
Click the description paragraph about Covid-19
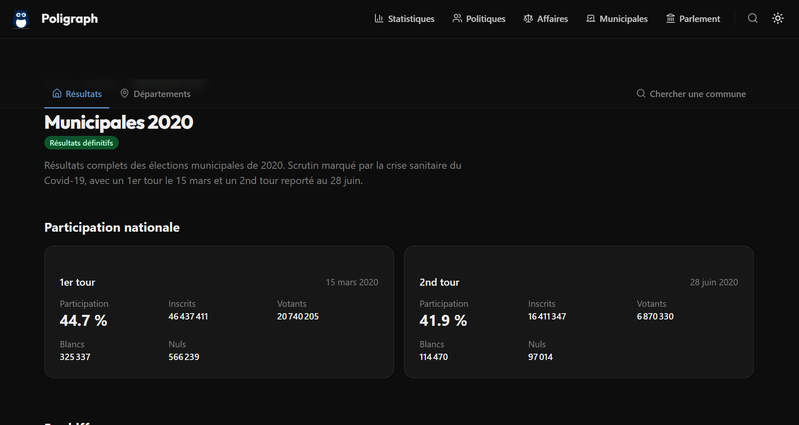click(253, 173)
